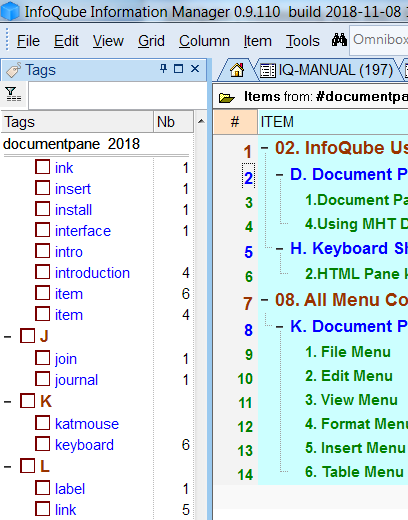Click the binoculars search icon
The width and height of the screenshot is (408, 520).
click(x=339, y=41)
